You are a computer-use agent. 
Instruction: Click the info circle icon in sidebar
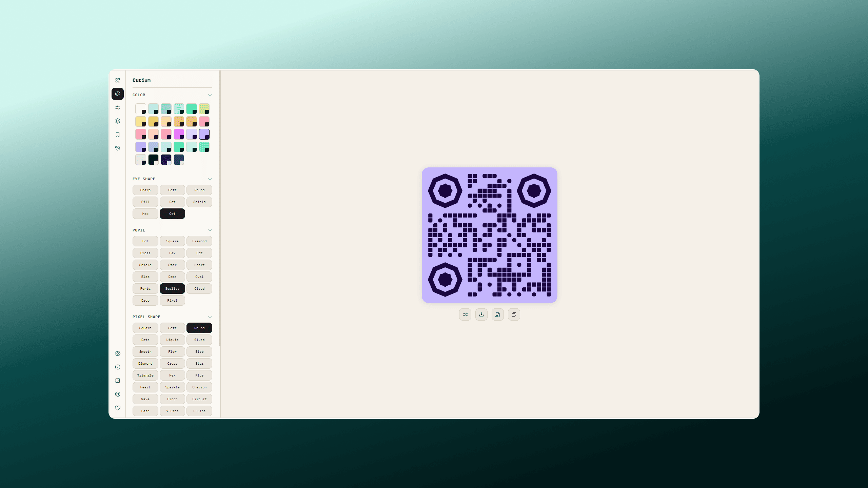coord(118,367)
